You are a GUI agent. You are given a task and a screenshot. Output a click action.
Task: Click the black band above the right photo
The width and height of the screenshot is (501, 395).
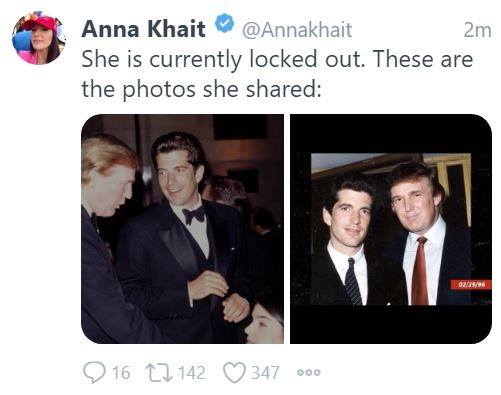tap(391, 134)
